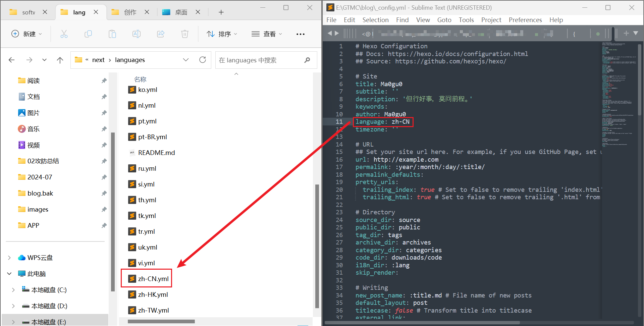
Task: Click previous-tab left arrow in Sublime Text
Action: click(329, 33)
